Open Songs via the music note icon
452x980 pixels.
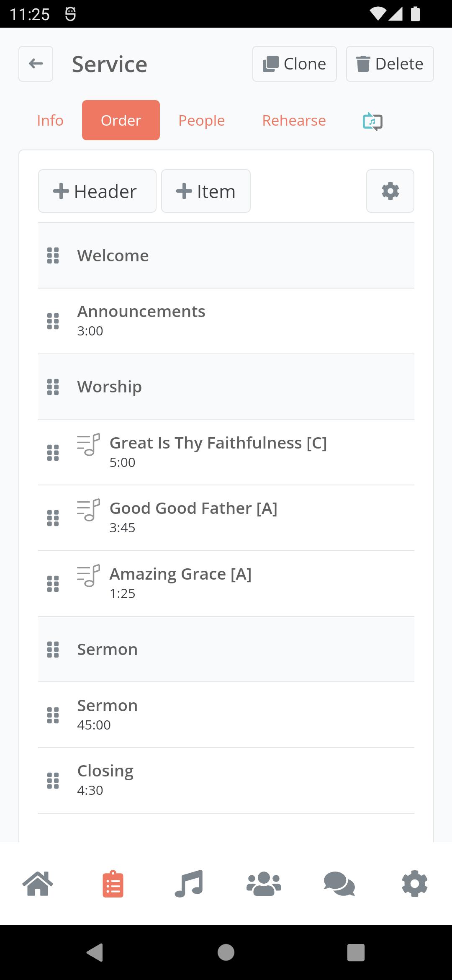(x=189, y=884)
